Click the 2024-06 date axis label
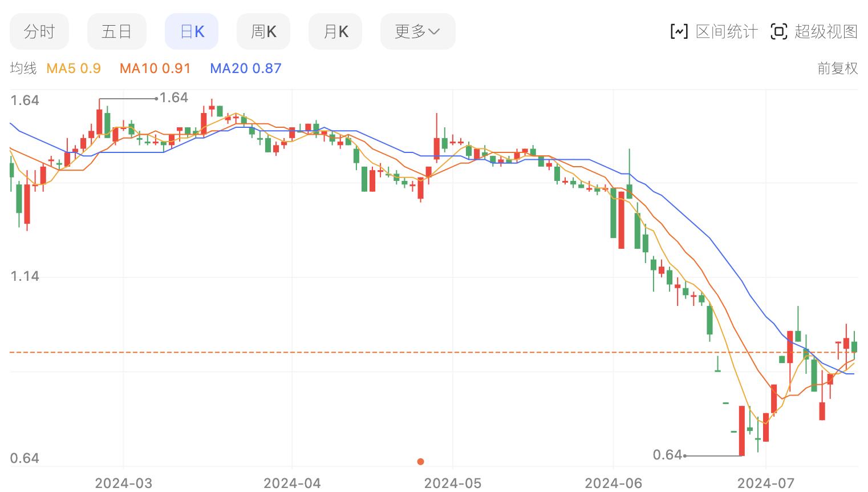The height and width of the screenshot is (492, 868). coord(614,483)
